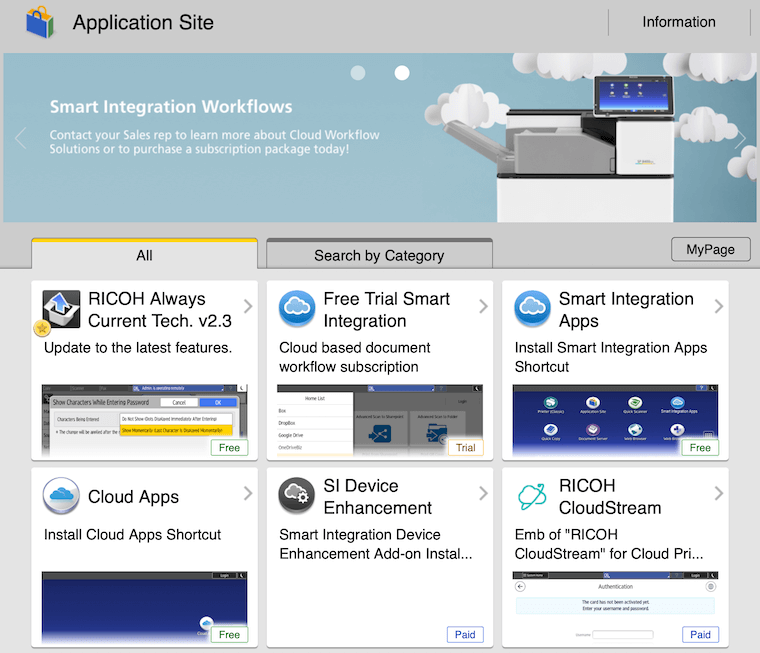Screen dimensions: 760x653
Task: Open Cloud Apps screenshot preview
Action: [144, 607]
